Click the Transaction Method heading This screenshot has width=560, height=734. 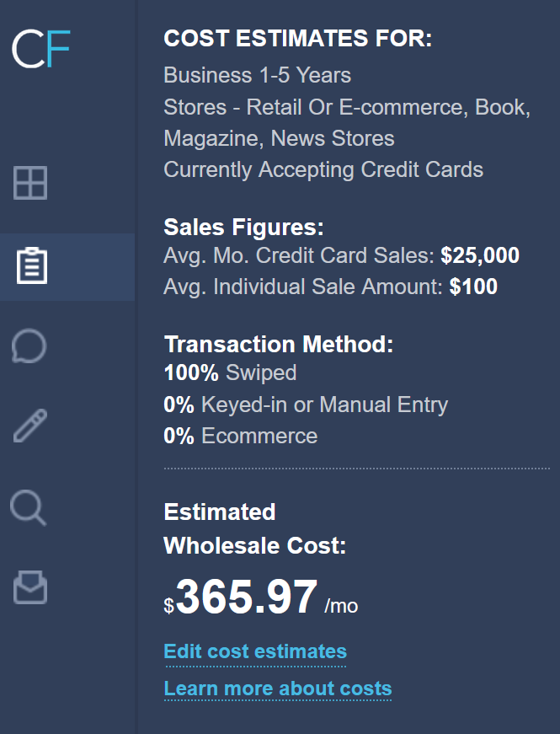pos(279,344)
